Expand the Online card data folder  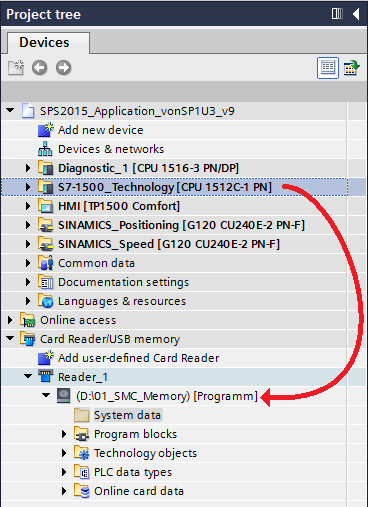pos(64,491)
